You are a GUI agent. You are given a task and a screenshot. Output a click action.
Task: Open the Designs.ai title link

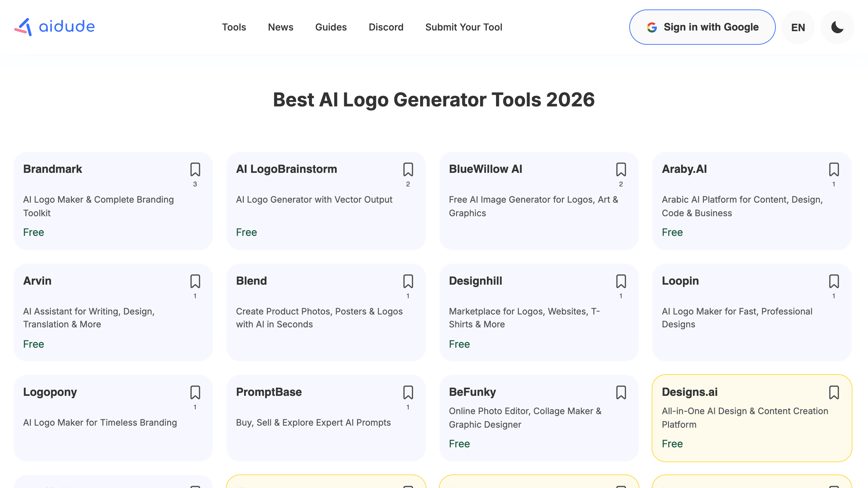pos(690,392)
